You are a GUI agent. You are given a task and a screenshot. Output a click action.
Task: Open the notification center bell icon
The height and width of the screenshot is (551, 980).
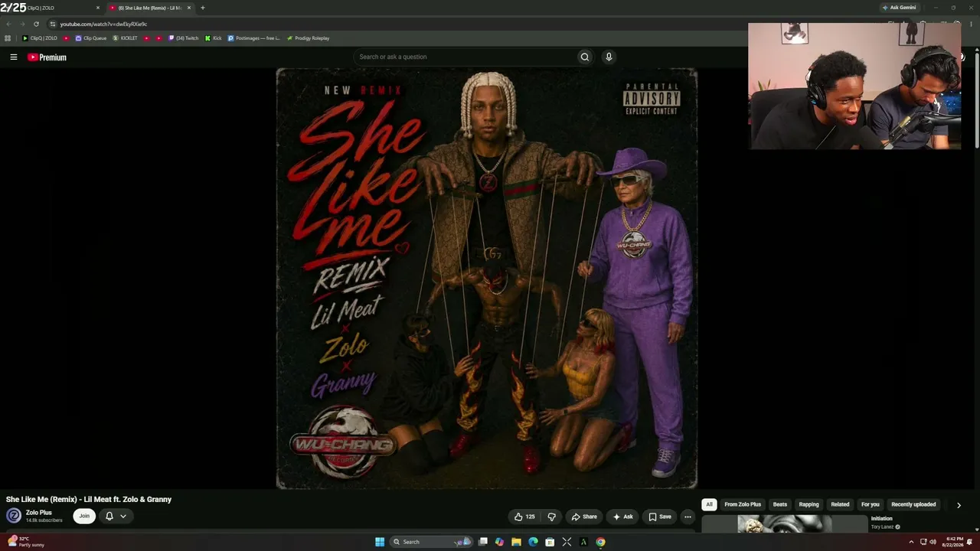[970, 542]
